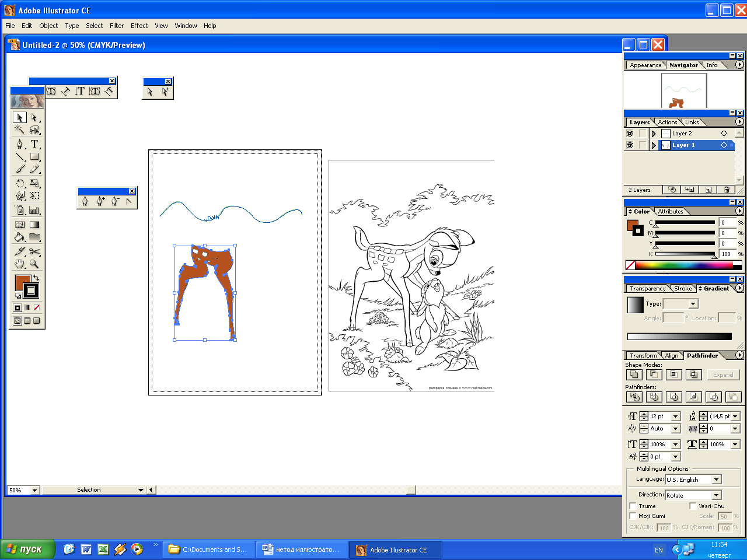Set paint mode to None in toolbox
Image resolution: width=747 pixels, height=560 pixels.
point(37,307)
